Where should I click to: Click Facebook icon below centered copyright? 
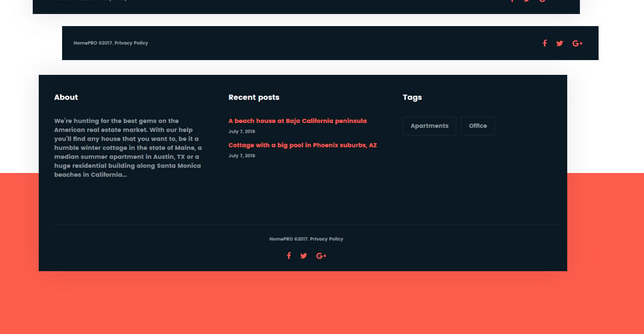coord(289,256)
